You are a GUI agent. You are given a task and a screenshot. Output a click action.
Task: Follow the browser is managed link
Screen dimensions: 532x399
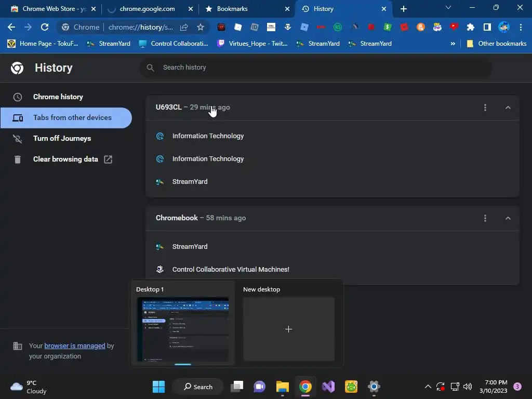(75, 345)
